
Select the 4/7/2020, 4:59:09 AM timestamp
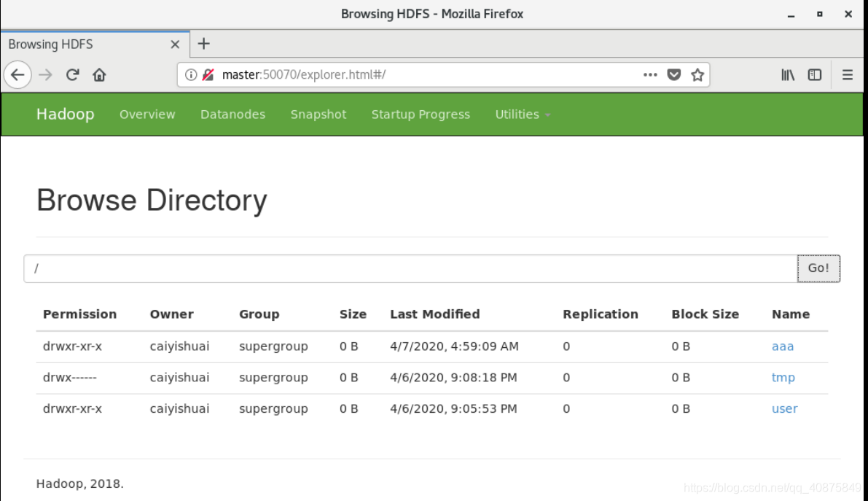point(455,346)
